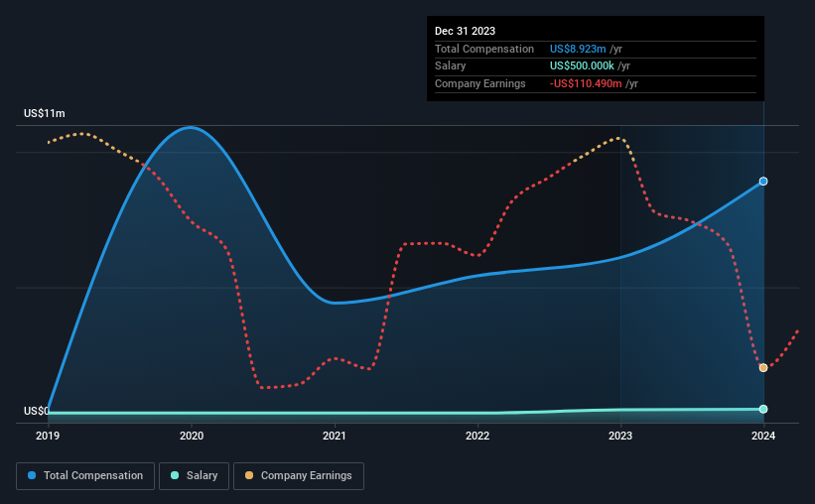This screenshot has width=815, height=504.
Task: Click the 2021 x-axis label
Action: click(x=335, y=436)
